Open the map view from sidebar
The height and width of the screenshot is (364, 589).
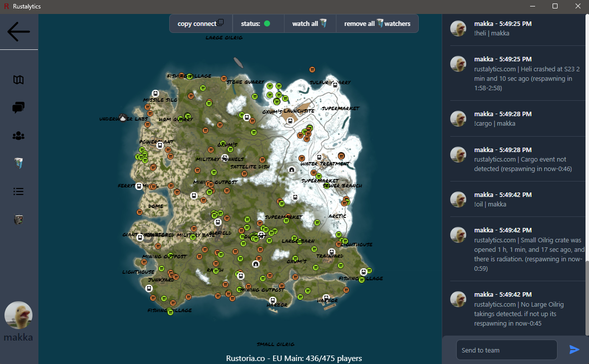18,80
